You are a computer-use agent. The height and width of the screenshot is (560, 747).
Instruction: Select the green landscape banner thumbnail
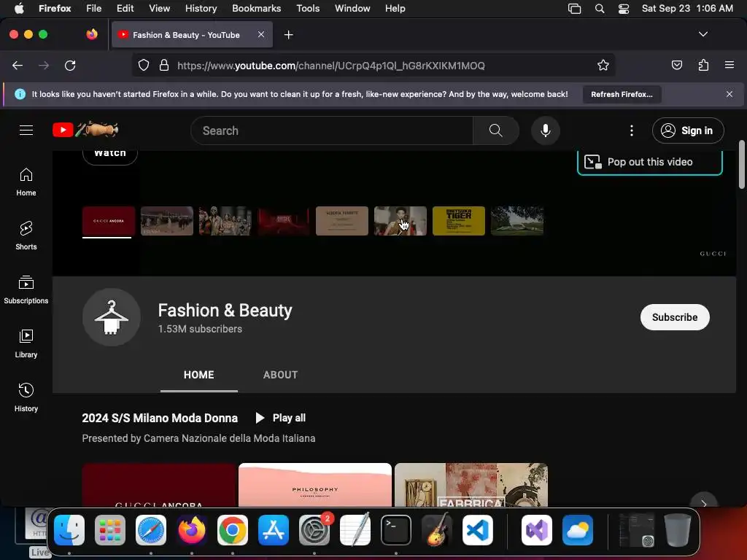coord(517,221)
